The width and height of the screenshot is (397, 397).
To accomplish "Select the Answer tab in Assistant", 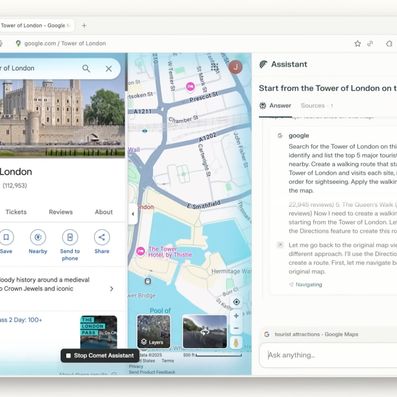I will [275, 106].
